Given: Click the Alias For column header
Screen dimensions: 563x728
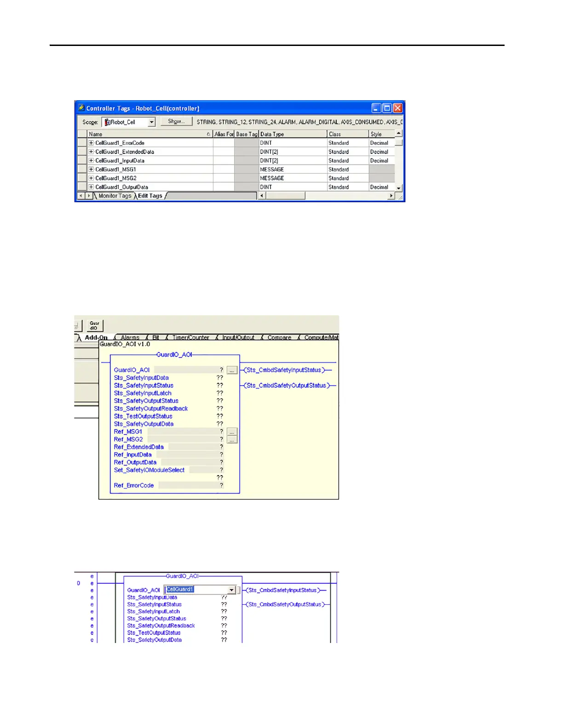Looking at the screenshot, I should point(224,134).
